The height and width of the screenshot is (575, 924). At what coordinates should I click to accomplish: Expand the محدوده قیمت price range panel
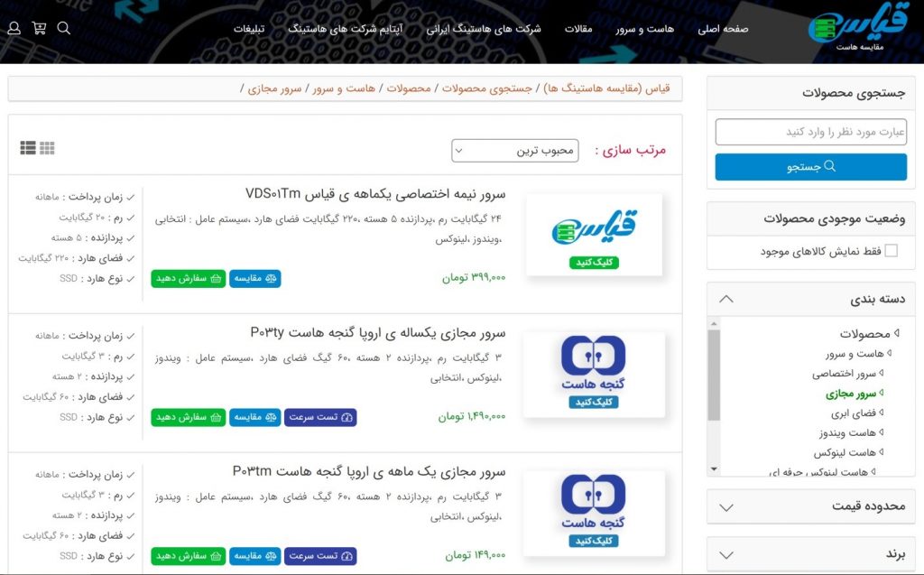pyautogui.click(x=726, y=506)
